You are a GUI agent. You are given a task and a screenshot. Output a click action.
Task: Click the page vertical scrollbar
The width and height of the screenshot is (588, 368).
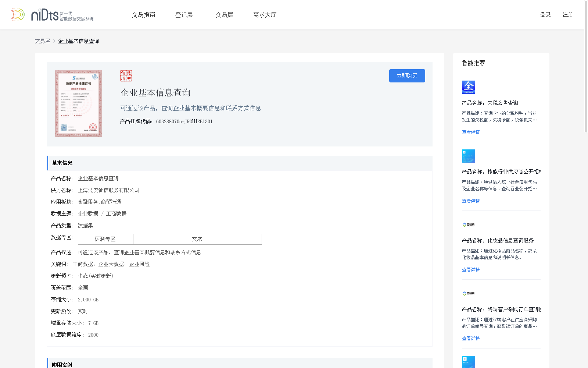point(586,66)
